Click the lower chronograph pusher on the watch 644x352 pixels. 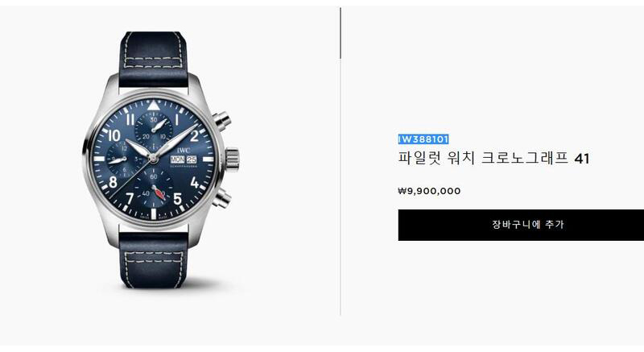[222, 198]
